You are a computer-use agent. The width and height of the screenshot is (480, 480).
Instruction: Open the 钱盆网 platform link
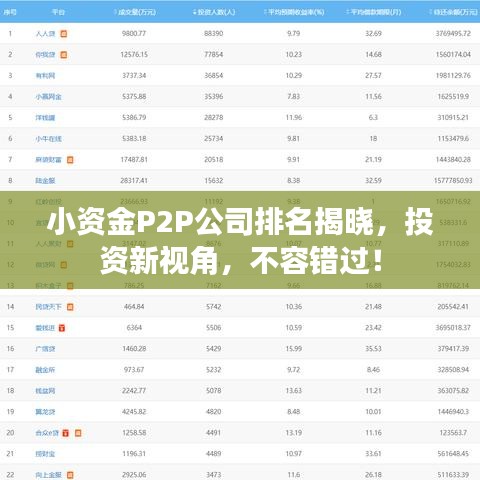point(45,391)
